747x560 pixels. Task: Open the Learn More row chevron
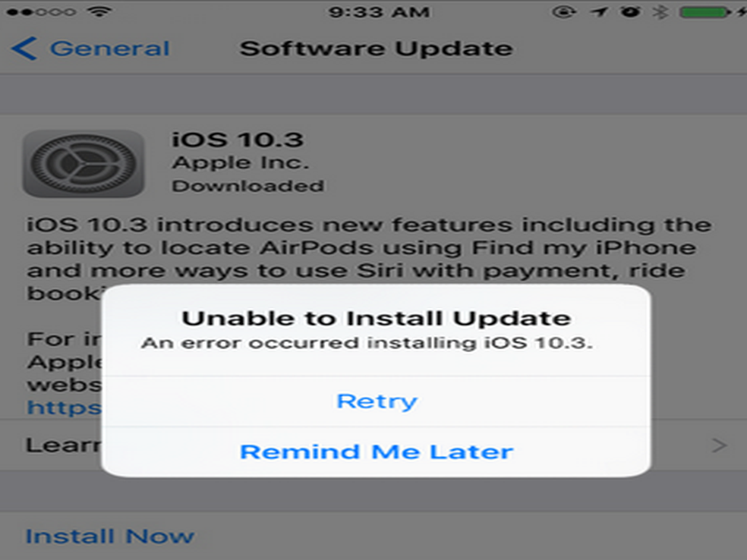[x=719, y=445]
